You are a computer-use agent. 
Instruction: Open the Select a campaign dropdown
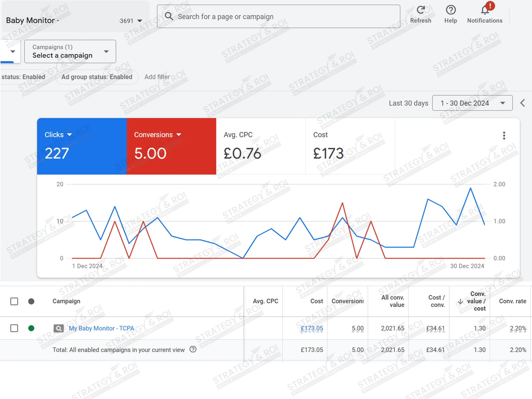pos(70,51)
